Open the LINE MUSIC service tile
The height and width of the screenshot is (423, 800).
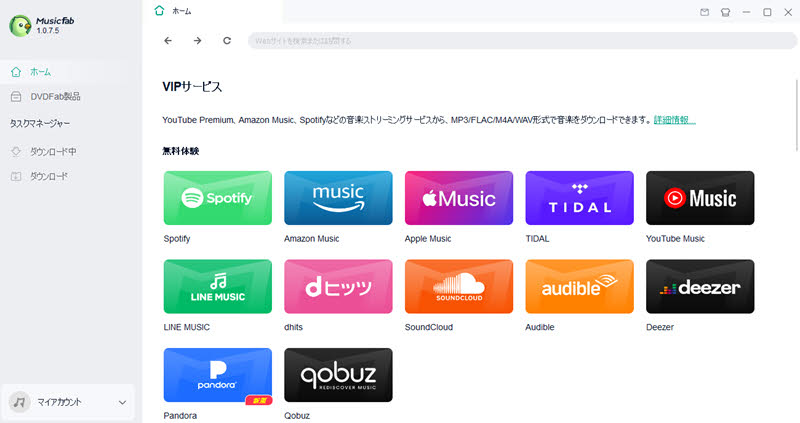(218, 286)
